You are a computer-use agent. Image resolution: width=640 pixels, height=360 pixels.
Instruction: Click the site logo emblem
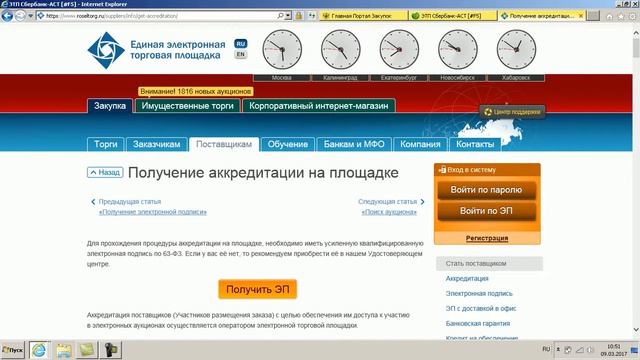coord(106,50)
